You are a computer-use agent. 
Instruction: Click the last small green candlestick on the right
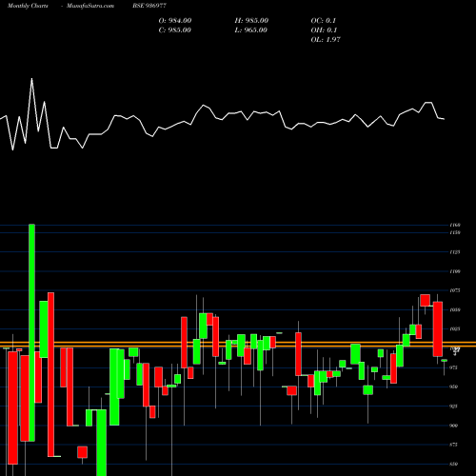pyautogui.click(x=444, y=361)
